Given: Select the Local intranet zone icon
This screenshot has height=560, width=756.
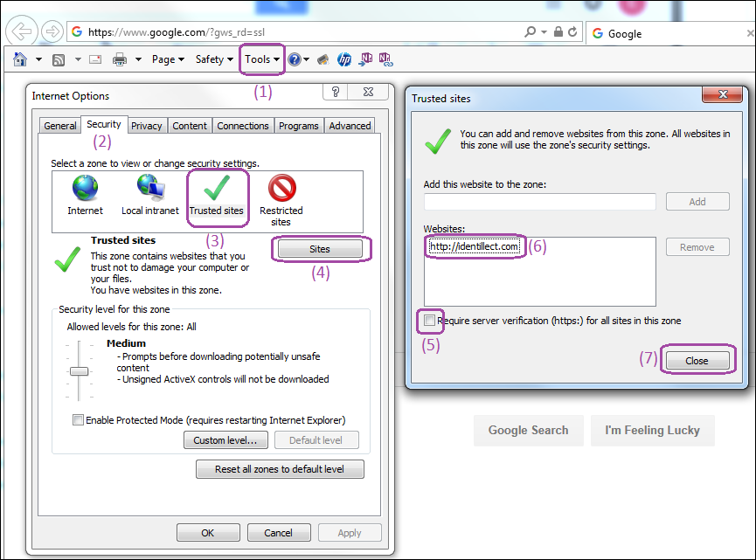Looking at the screenshot, I should [150, 189].
